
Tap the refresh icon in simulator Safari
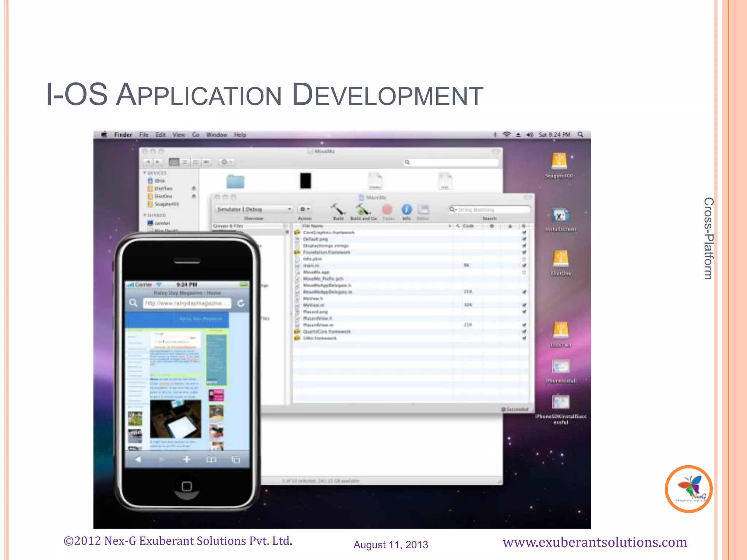click(241, 303)
